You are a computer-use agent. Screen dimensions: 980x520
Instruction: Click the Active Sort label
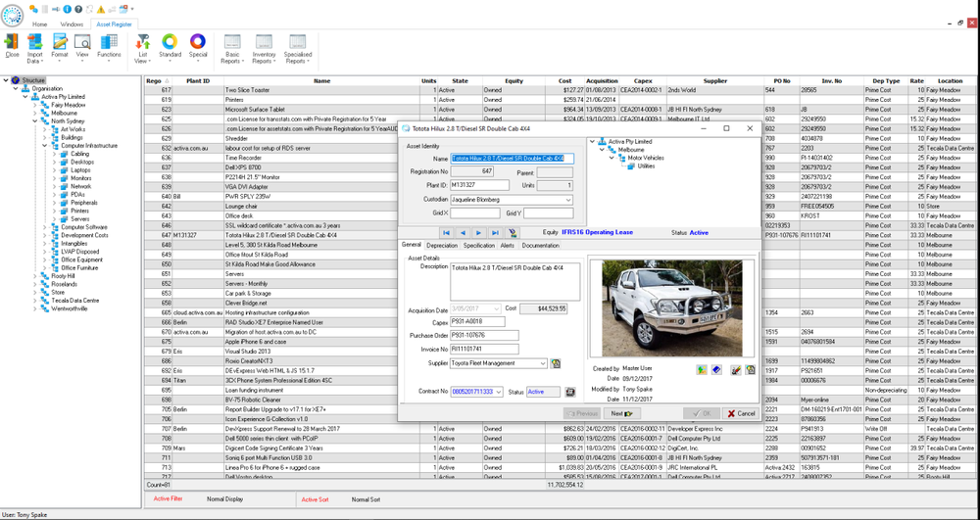315,499
